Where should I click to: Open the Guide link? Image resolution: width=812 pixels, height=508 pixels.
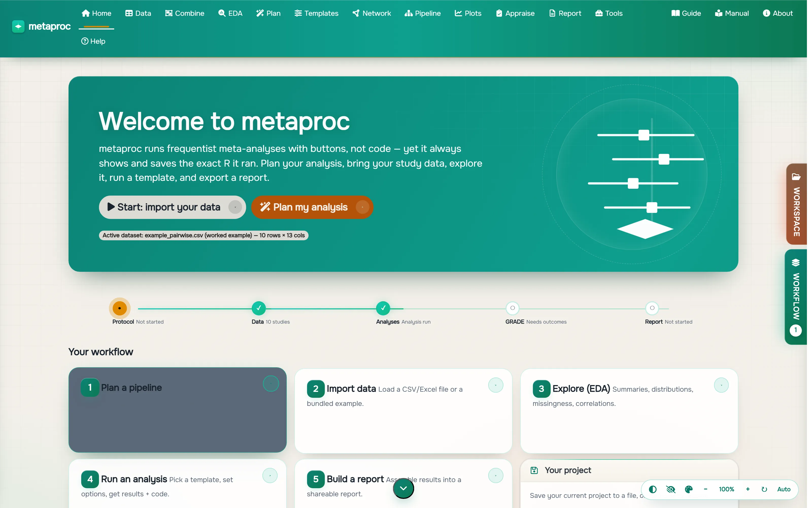pyautogui.click(x=686, y=13)
